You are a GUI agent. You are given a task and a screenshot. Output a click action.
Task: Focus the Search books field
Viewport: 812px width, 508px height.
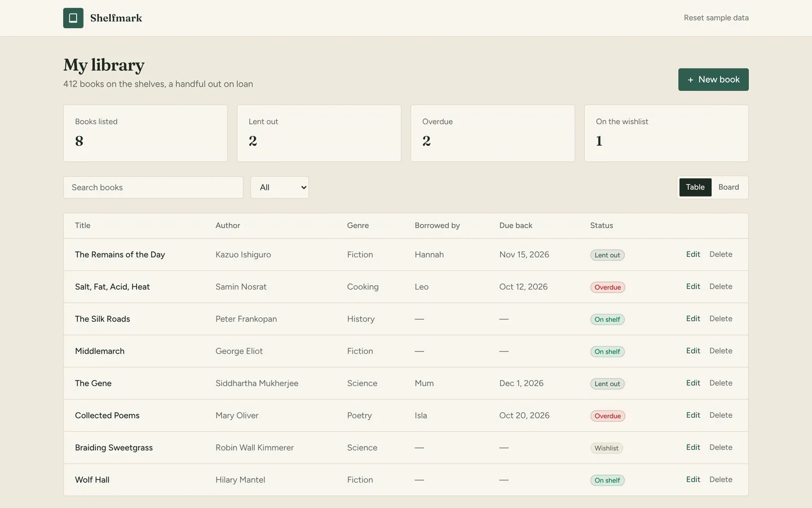[x=153, y=187]
